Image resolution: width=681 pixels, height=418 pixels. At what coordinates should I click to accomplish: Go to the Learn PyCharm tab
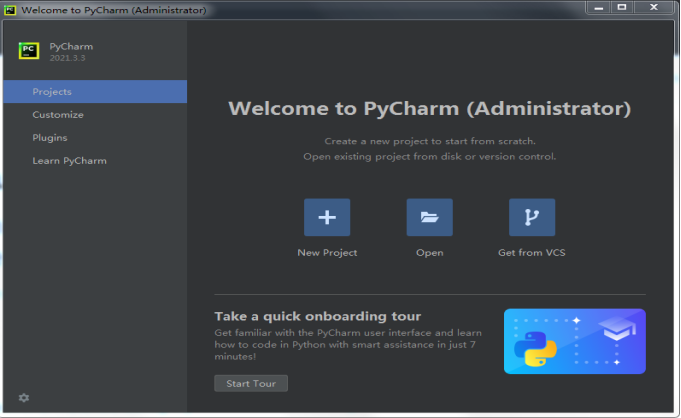pos(95,161)
